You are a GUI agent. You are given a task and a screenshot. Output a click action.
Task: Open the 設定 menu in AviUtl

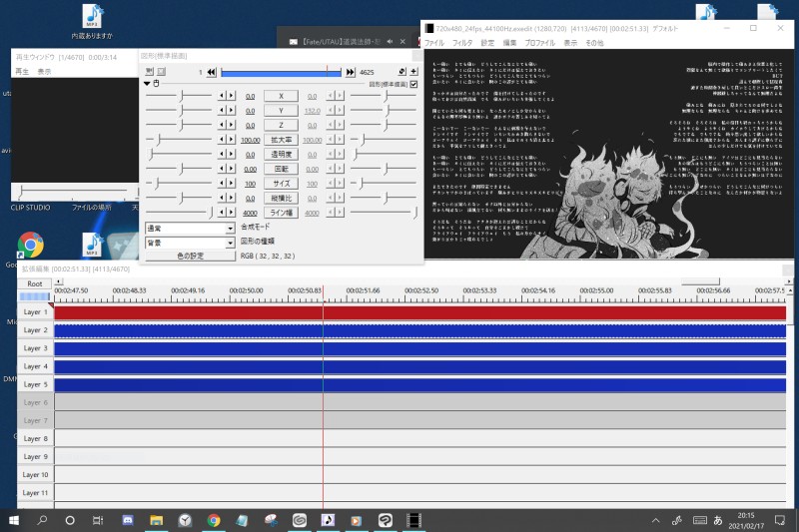click(x=487, y=43)
